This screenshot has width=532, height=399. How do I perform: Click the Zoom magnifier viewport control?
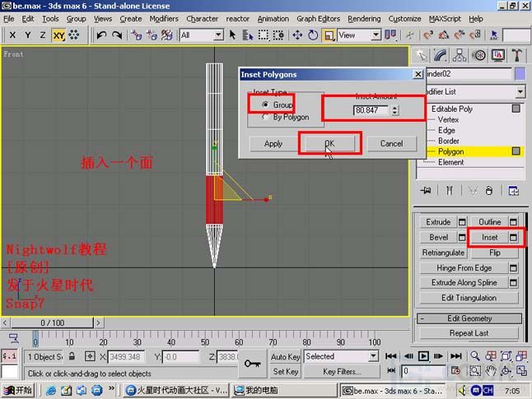(475, 356)
